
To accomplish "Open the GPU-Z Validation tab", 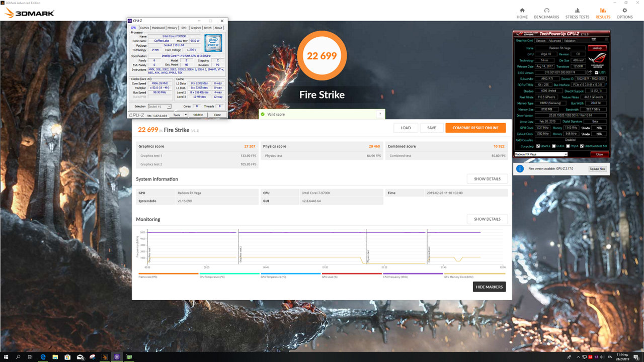I will coord(570,41).
